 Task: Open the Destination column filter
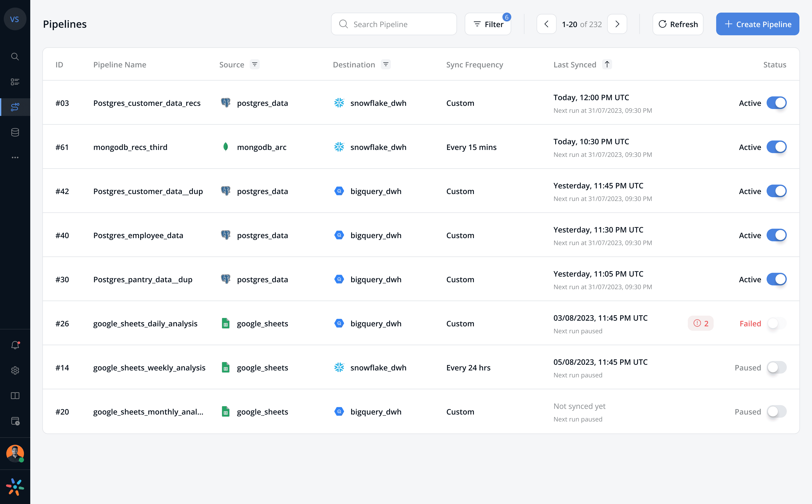(385, 64)
